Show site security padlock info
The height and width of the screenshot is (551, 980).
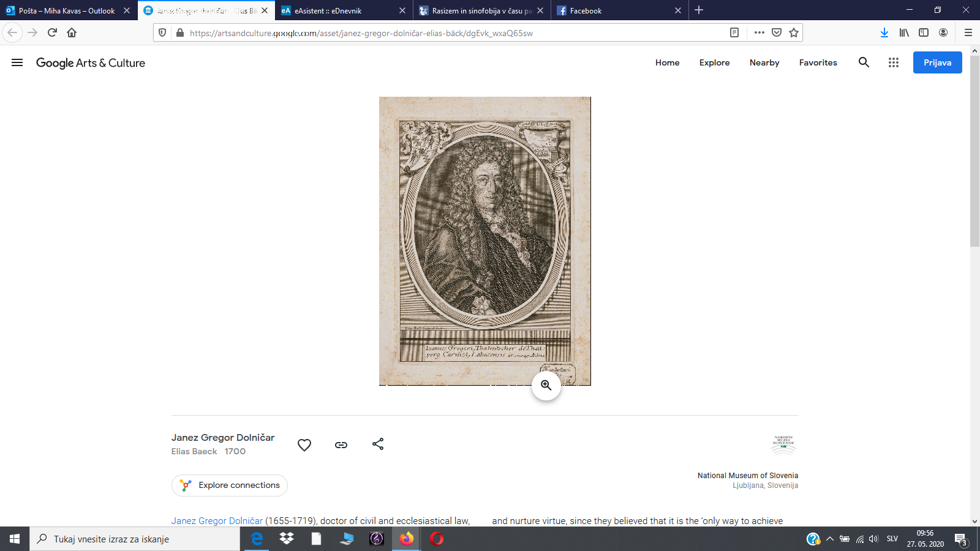click(179, 32)
